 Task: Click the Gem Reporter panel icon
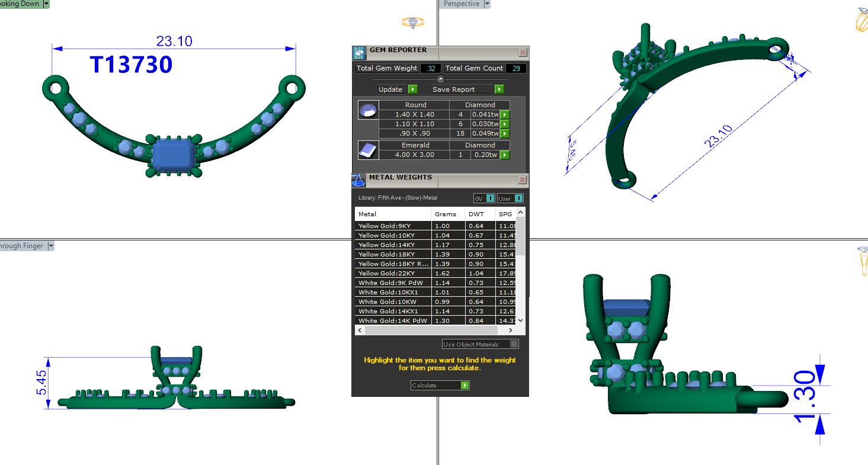click(359, 53)
